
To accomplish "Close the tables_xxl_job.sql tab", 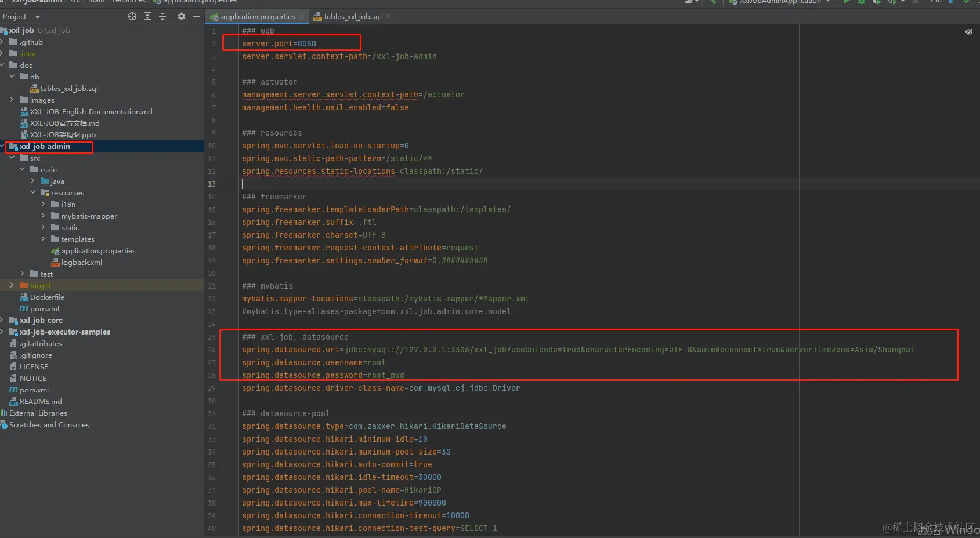I will pyautogui.click(x=388, y=16).
